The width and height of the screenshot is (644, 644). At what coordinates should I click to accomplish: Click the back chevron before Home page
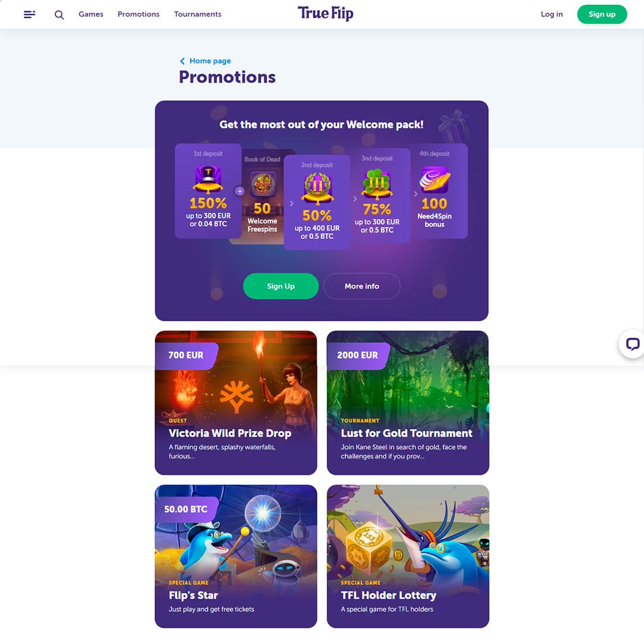click(182, 61)
